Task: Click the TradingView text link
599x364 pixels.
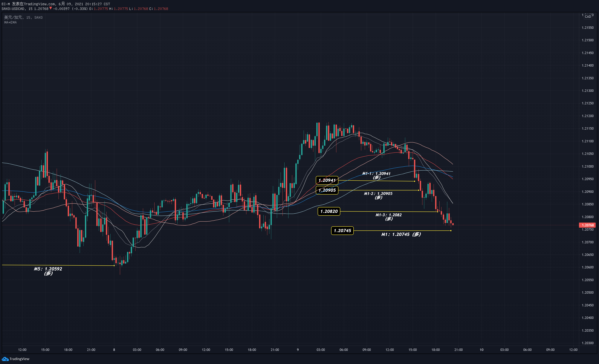Action: (x=19, y=359)
